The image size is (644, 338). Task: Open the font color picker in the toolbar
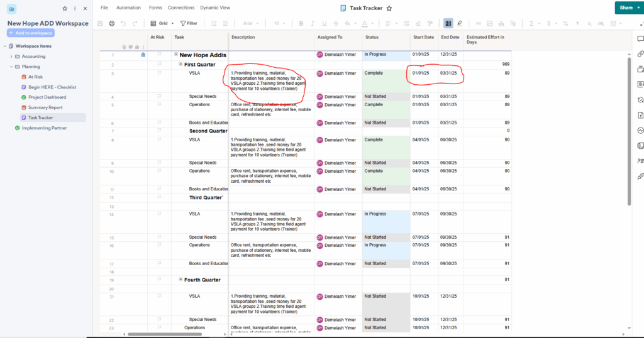(365, 23)
